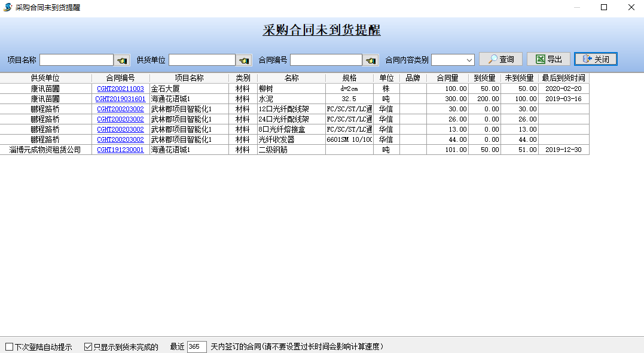The height and width of the screenshot is (353, 644).
Task: Click lookup icon beside 合同编号 field
Action: pos(371,60)
